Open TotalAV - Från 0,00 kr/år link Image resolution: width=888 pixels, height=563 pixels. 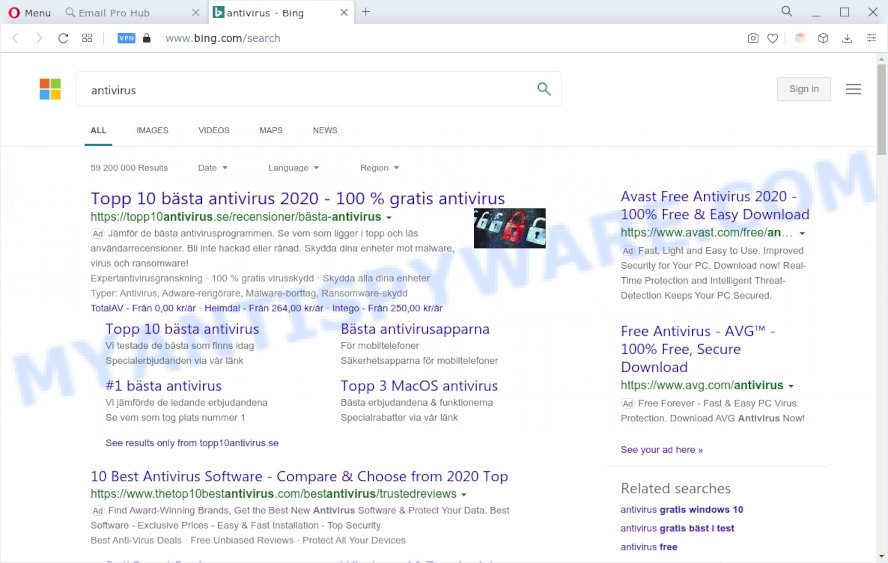pos(143,308)
